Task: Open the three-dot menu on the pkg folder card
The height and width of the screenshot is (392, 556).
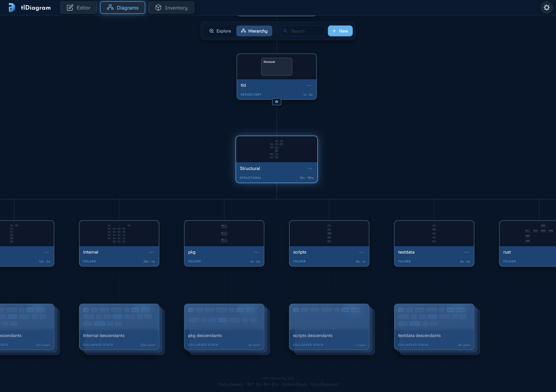Action: coord(256,252)
